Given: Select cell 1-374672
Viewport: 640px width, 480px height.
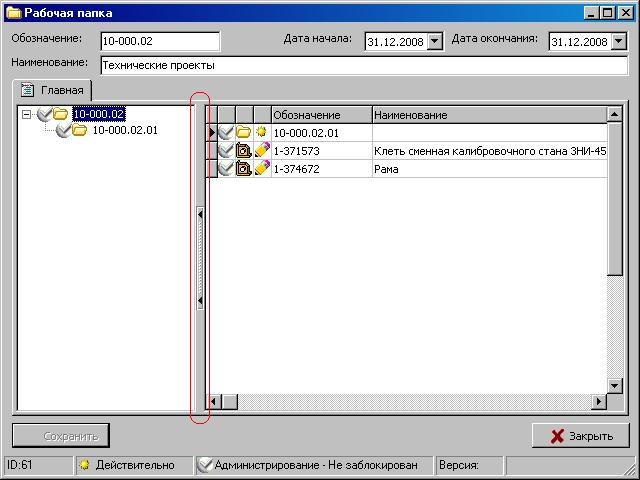Looking at the screenshot, I should pos(322,169).
